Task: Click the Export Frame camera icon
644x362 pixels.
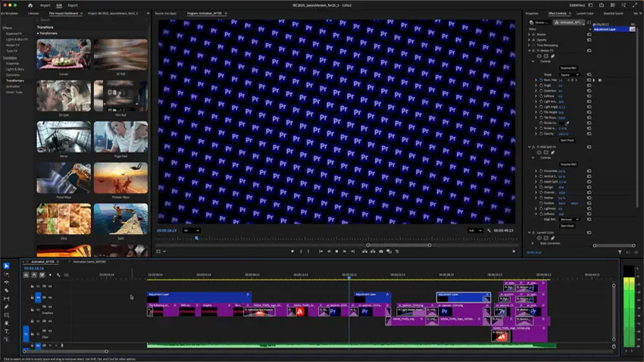Action: click(x=381, y=251)
